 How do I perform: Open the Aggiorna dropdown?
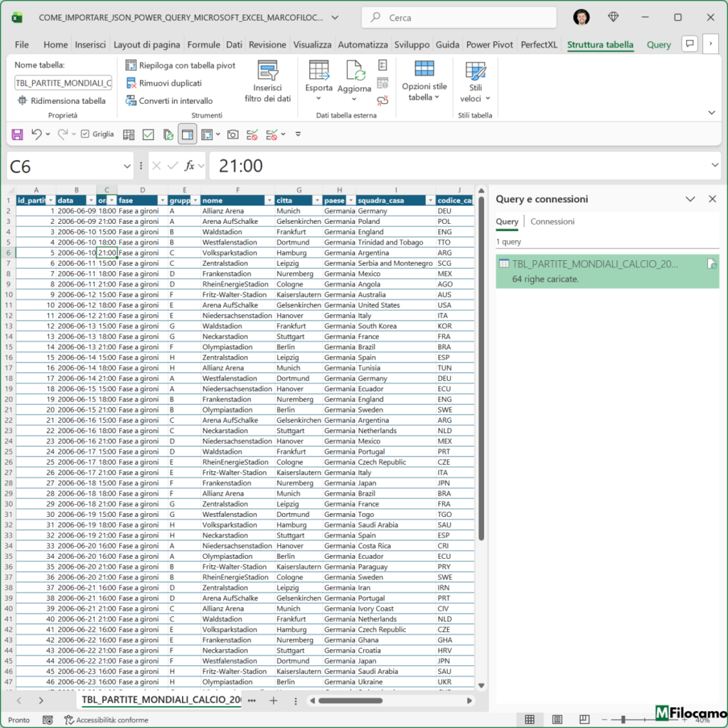[354, 99]
